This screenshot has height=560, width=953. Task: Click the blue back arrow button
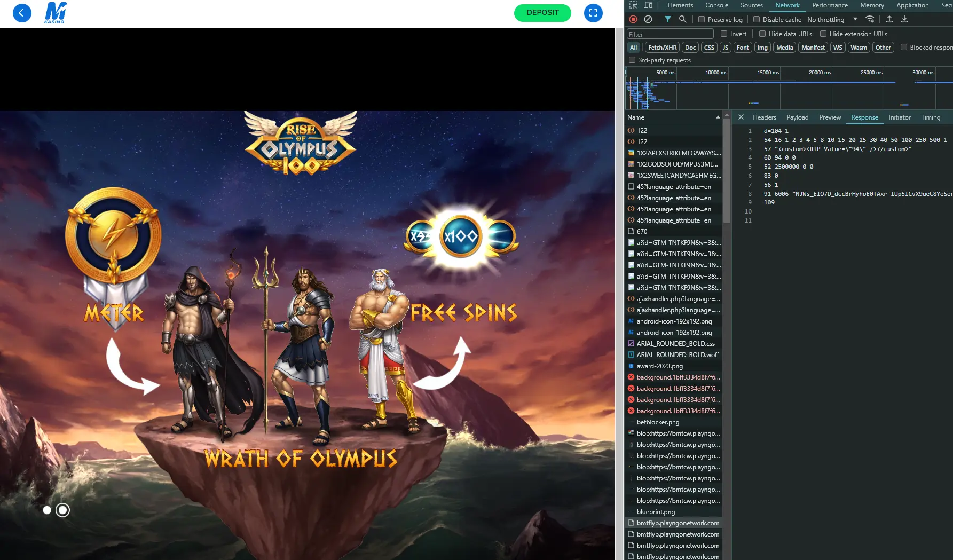click(x=22, y=13)
